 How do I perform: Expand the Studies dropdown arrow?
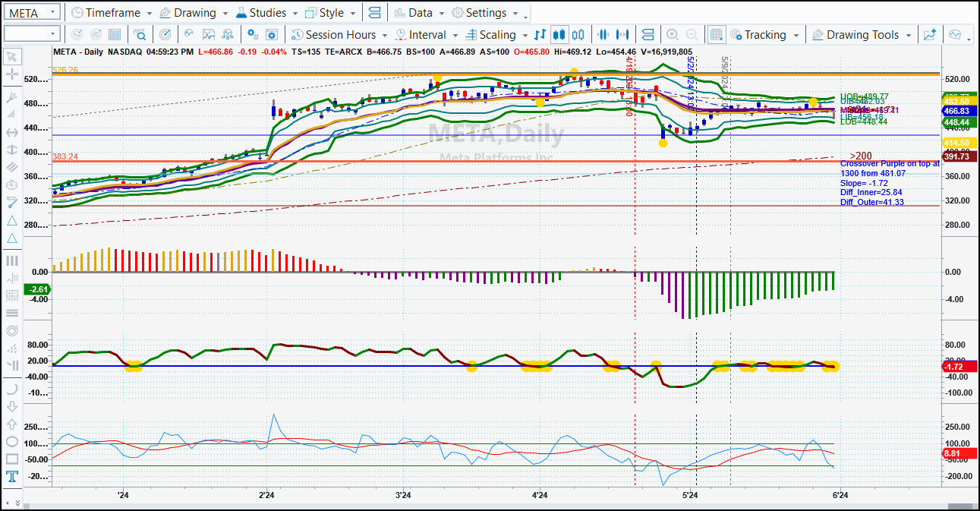[x=295, y=14]
